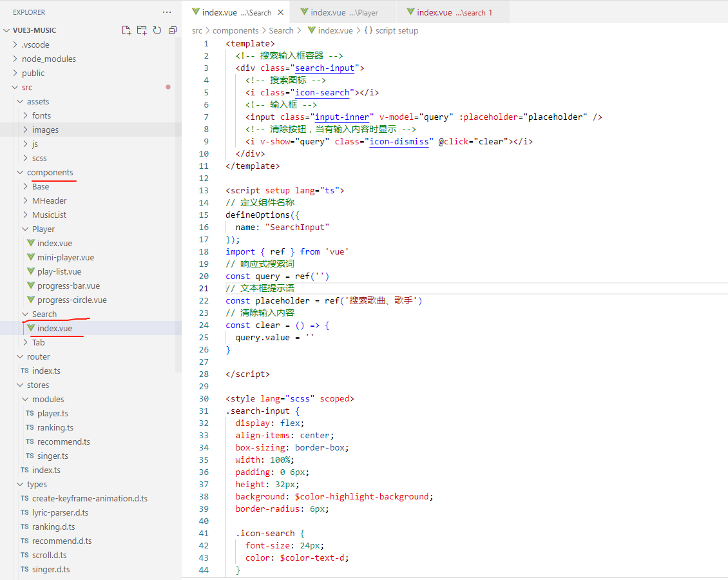The image size is (728, 580).
Task: Open play-list.vue file
Action: pos(59,271)
